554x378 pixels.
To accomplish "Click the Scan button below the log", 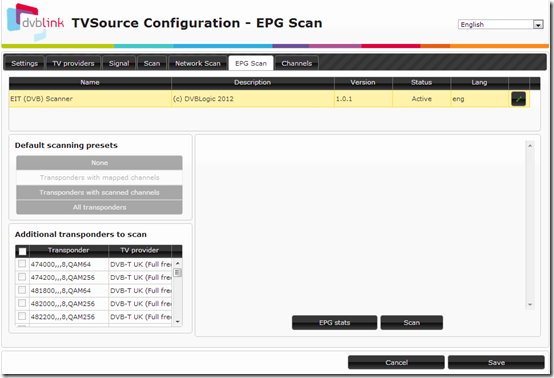I will click(412, 323).
